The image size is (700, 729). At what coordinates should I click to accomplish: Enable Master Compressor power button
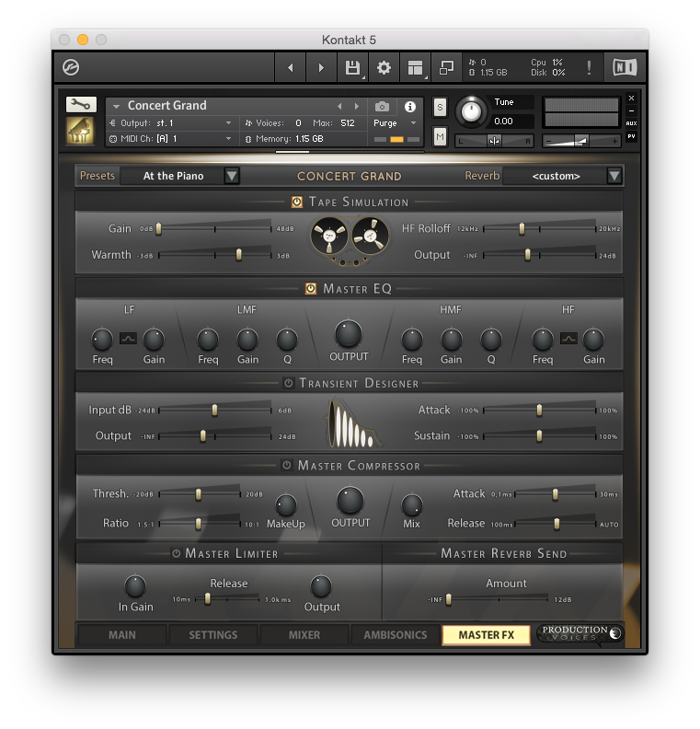coord(287,466)
